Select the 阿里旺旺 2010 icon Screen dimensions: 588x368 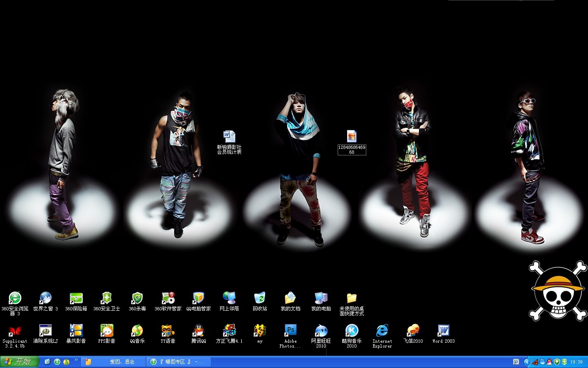click(321, 336)
